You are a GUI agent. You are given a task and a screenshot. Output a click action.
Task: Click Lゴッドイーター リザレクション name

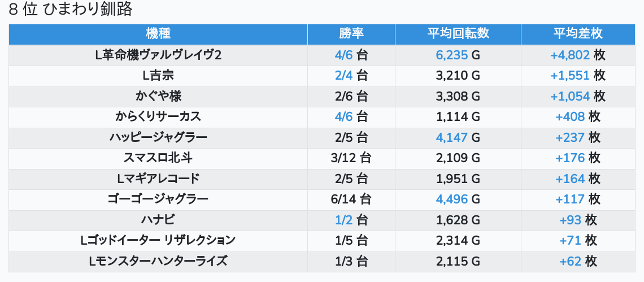158,240
